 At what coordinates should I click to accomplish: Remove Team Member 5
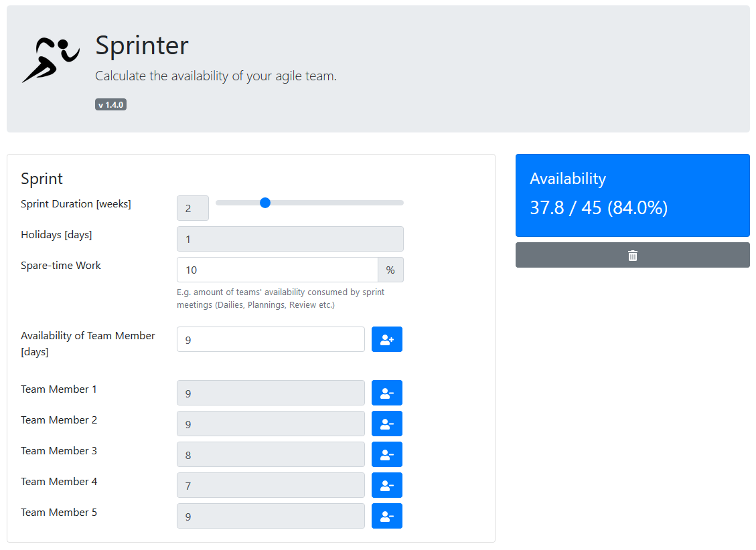tap(386, 517)
